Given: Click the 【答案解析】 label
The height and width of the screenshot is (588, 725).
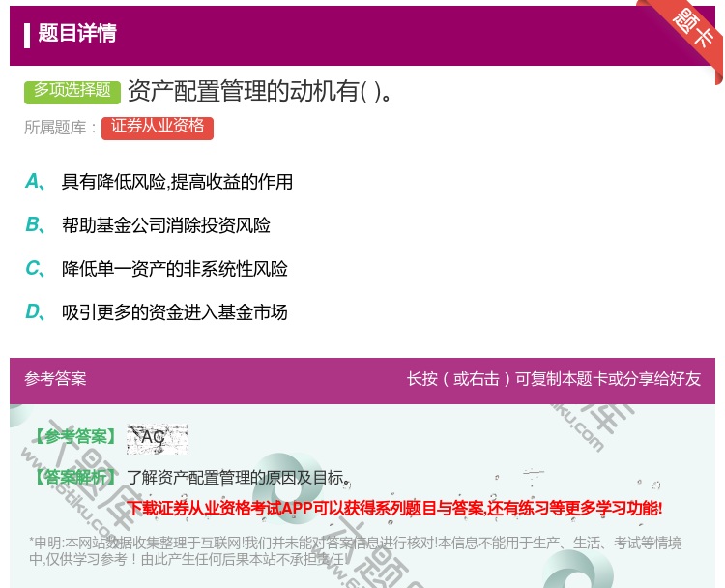Looking at the screenshot, I should (x=74, y=477).
